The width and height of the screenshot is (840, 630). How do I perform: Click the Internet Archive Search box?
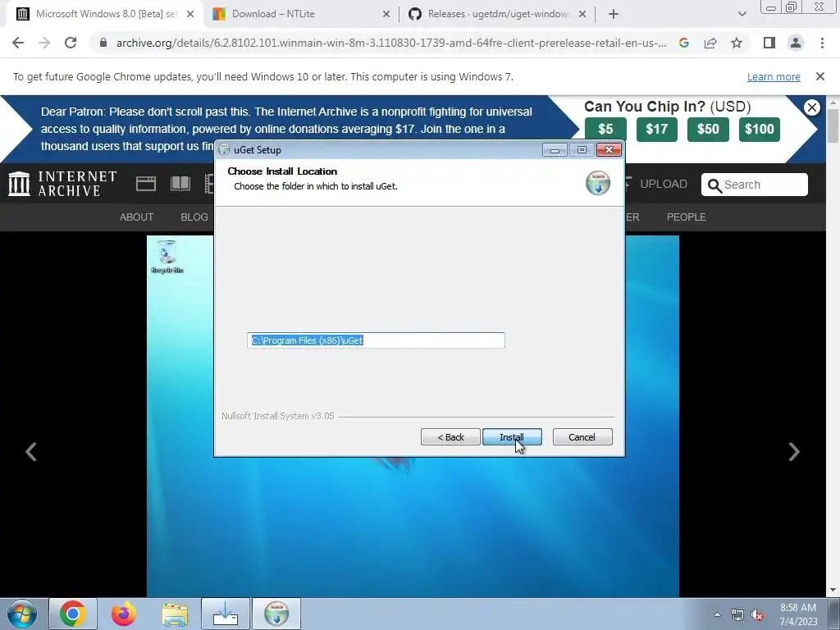coord(755,185)
